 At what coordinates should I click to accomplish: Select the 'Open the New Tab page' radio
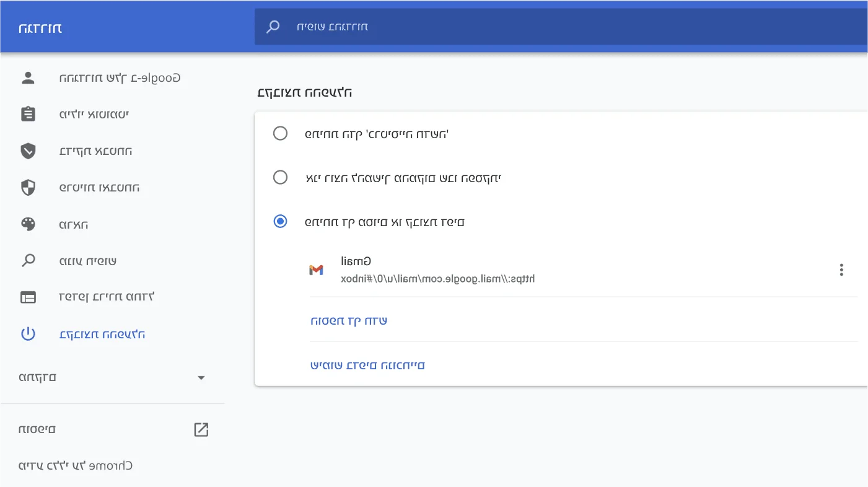pos(280,133)
